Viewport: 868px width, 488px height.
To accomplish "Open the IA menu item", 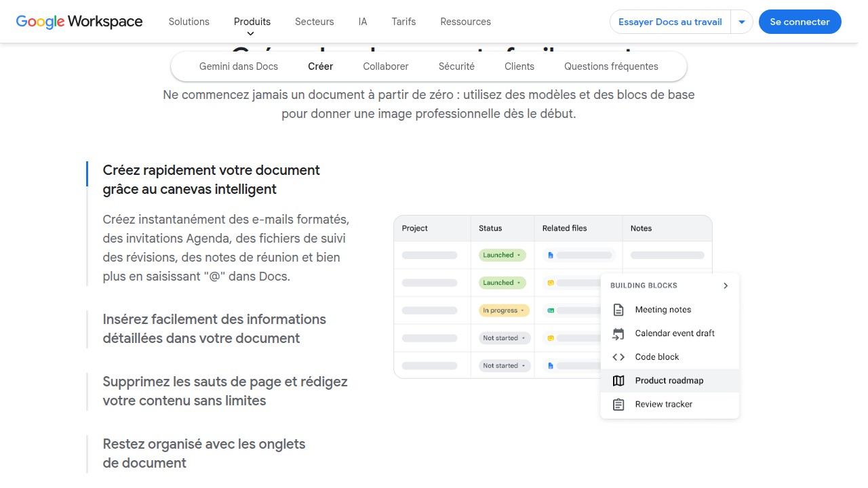I will click(x=363, y=22).
